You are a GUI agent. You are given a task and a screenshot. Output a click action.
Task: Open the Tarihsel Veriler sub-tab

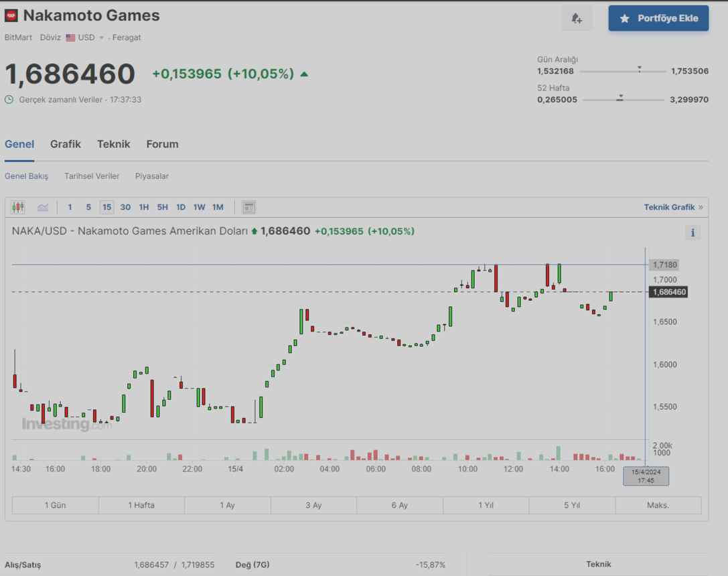point(92,176)
